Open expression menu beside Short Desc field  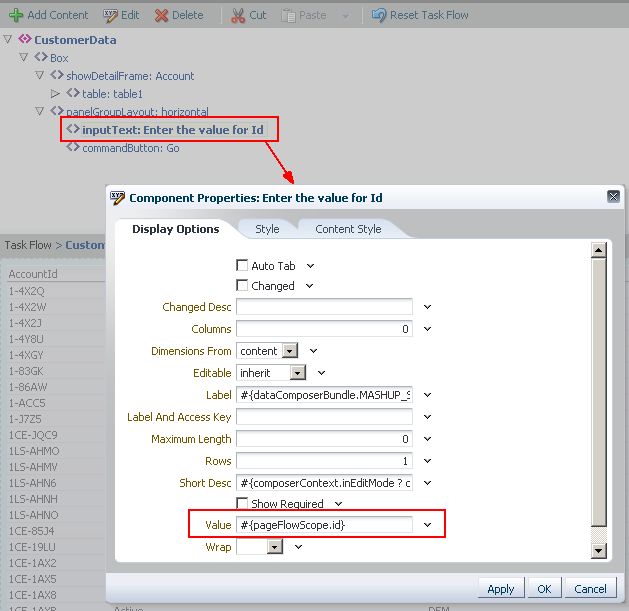click(x=428, y=483)
